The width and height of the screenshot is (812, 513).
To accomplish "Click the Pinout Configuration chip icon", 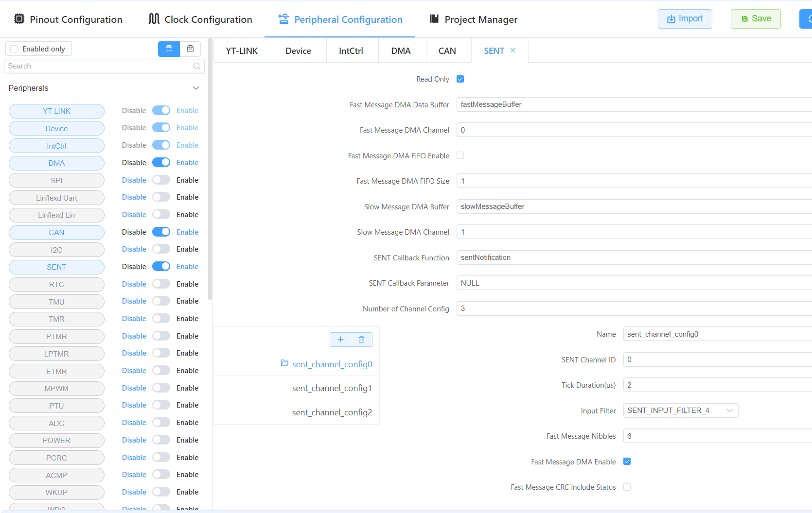I will pos(19,19).
